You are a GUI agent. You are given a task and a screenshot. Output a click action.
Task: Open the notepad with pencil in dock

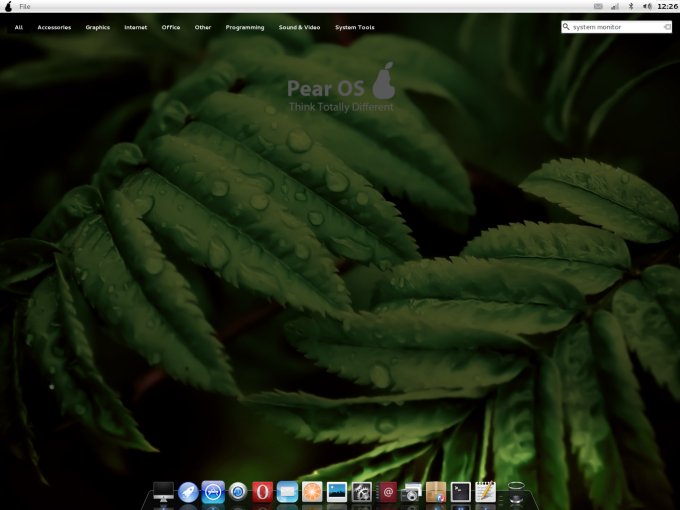[486, 492]
